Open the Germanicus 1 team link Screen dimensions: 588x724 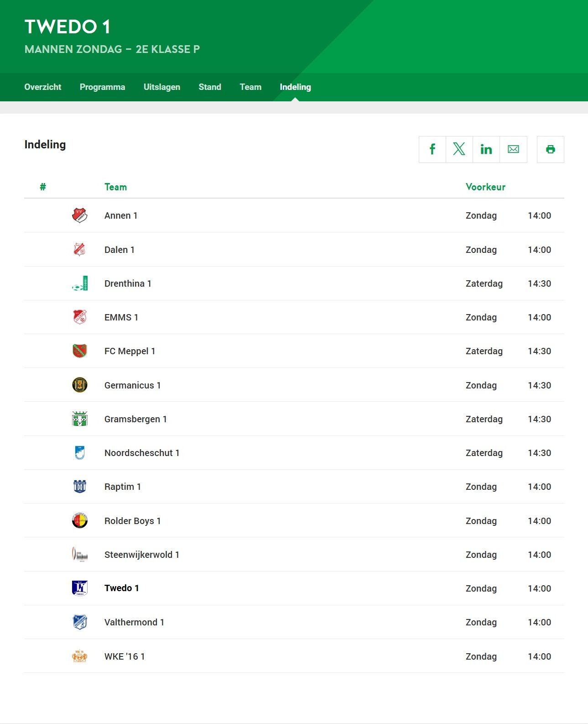(133, 385)
